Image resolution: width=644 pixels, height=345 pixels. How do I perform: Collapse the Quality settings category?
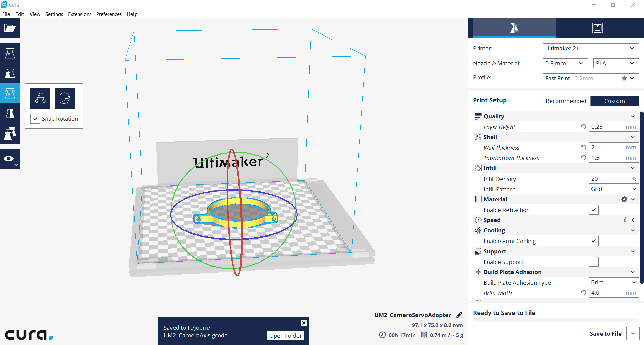coord(633,116)
